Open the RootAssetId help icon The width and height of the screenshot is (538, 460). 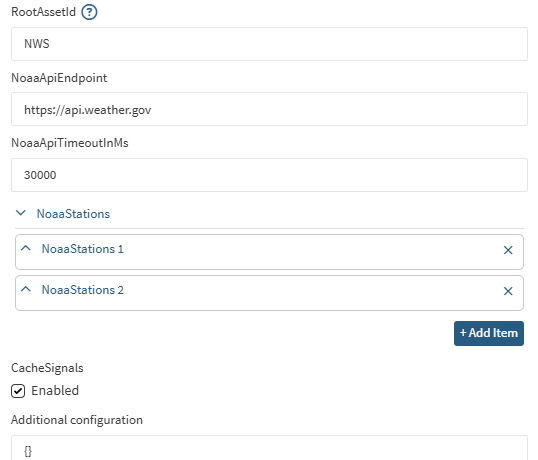89,12
